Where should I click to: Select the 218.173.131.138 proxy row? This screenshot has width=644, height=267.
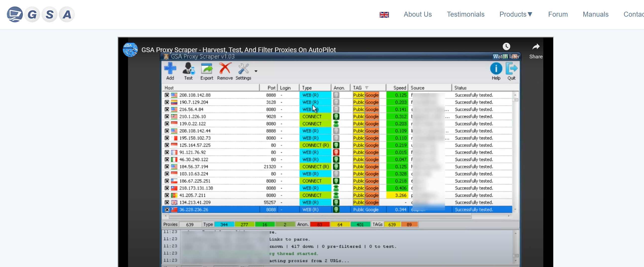tap(337, 188)
